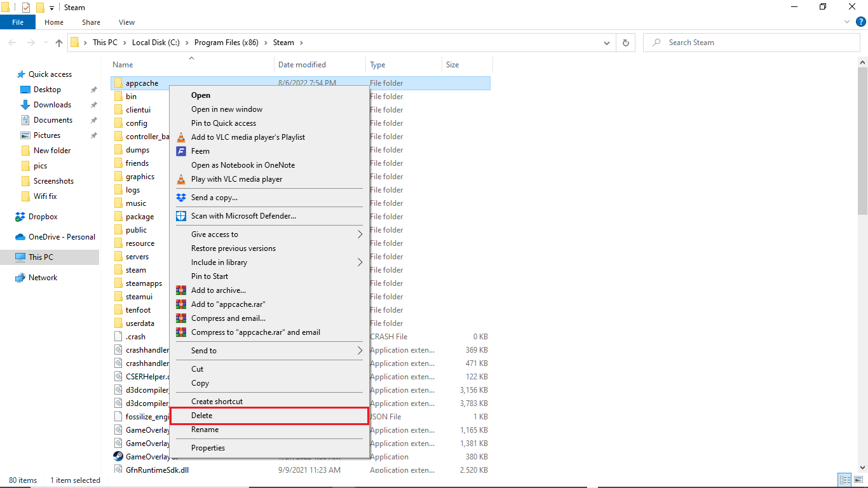Viewport: 868px width, 488px height.
Task: Select the Wifi fix folder in sidebar
Action: point(45,196)
